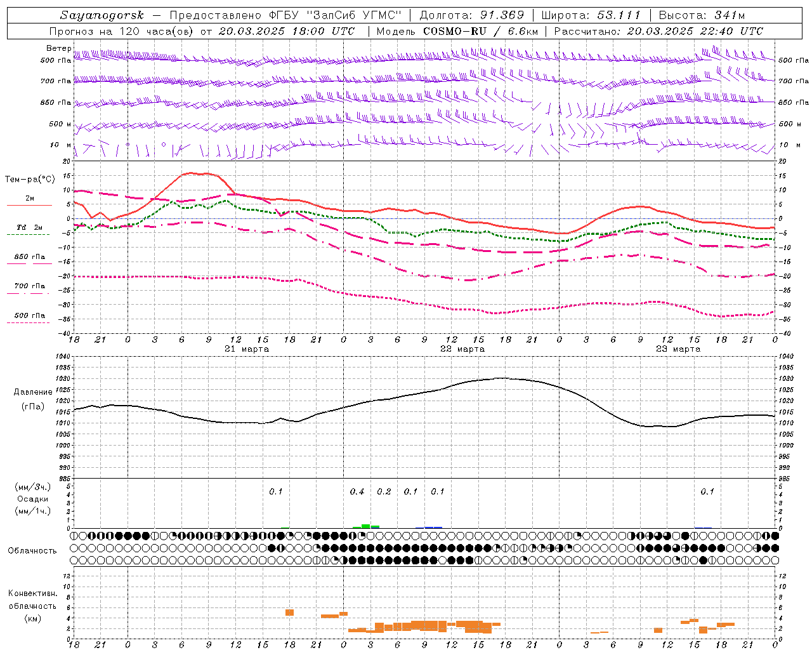Select the 'Осадки' precipitation label

[x=33, y=499]
